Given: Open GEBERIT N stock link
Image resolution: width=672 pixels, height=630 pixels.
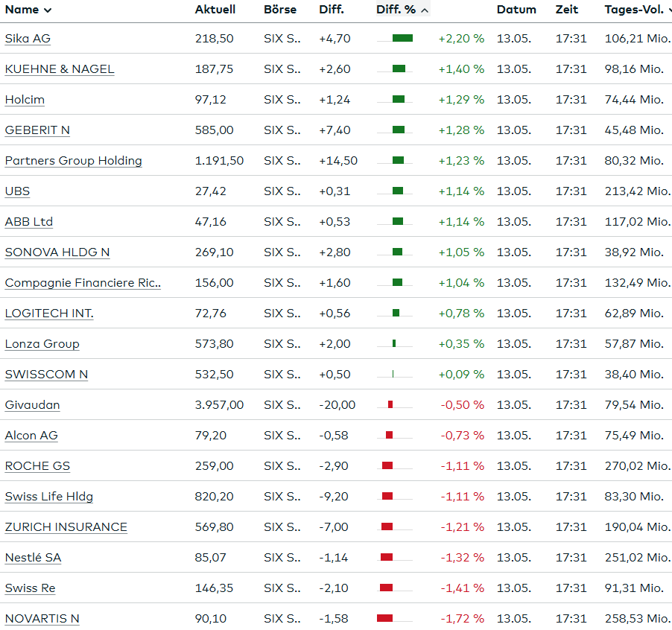Looking at the screenshot, I should pos(37,130).
